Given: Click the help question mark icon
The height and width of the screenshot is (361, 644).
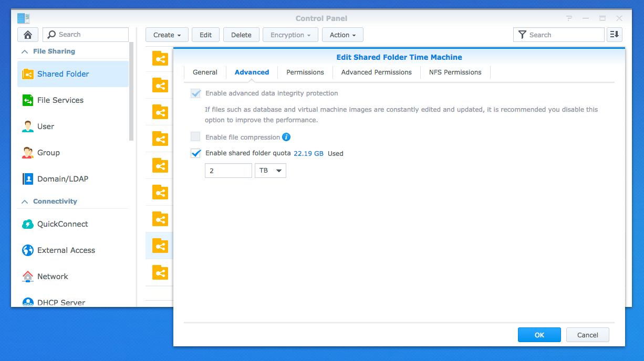Looking at the screenshot, I should pos(569,18).
